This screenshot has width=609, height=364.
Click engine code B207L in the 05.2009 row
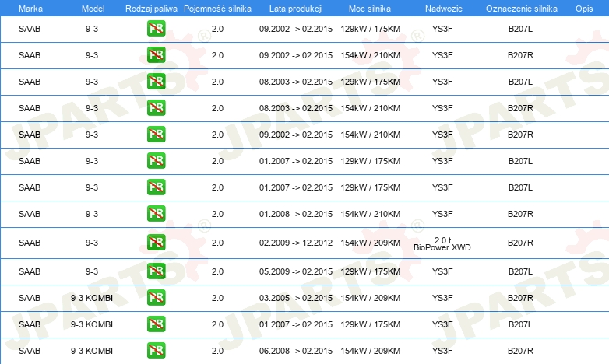pyautogui.click(x=520, y=271)
